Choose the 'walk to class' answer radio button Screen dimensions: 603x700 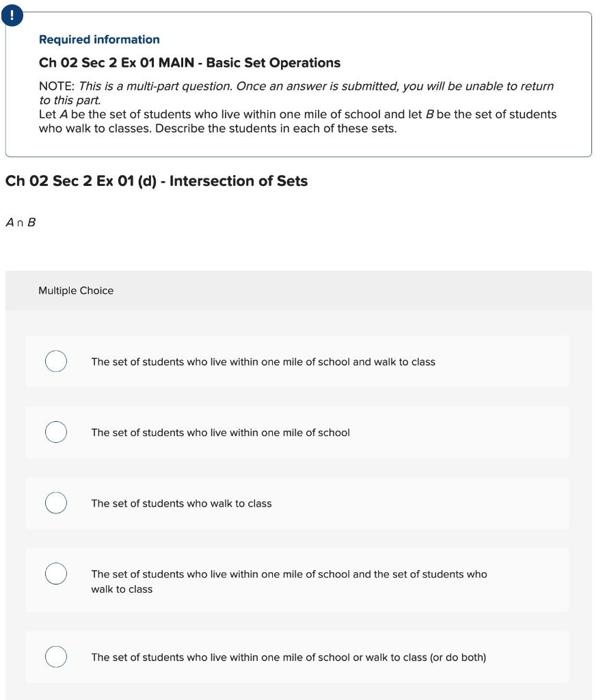click(55, 503)
